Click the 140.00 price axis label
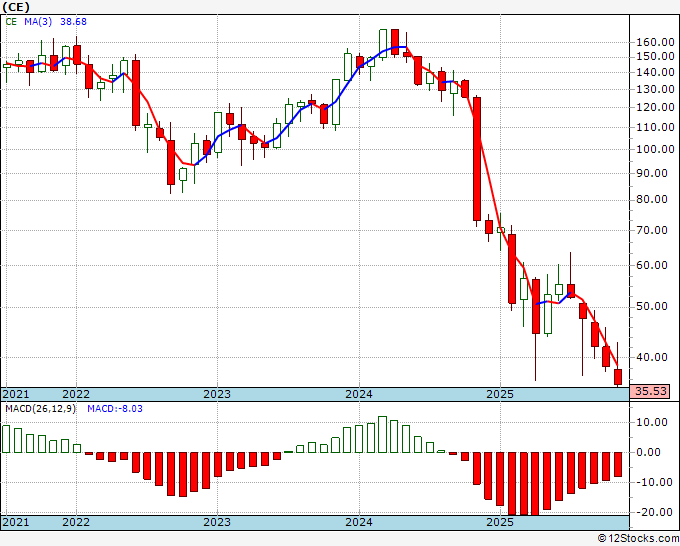Screen dimensions: 680x546 coord(655,72)
